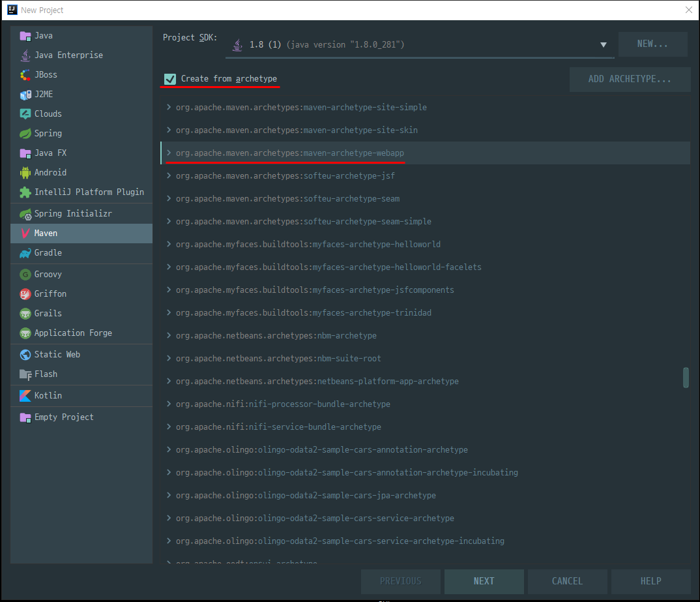Click the IntelliJ logo in title bar
The image size is (700, 602).
[x=12, y=10]
